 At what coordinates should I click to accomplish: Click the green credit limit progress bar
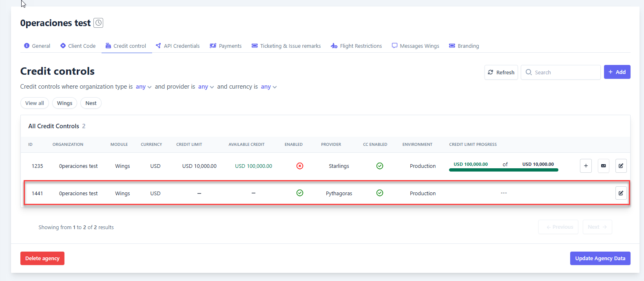[x=503, y=170]
